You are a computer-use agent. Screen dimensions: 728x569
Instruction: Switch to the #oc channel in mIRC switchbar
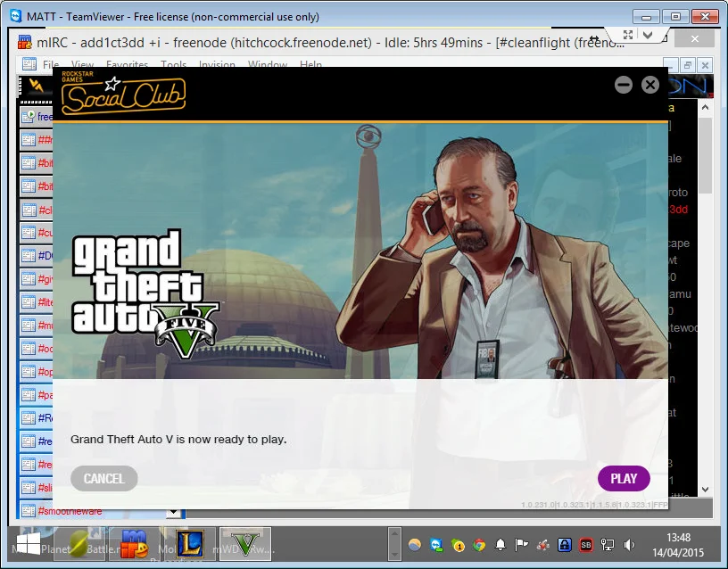click(37, 349)
